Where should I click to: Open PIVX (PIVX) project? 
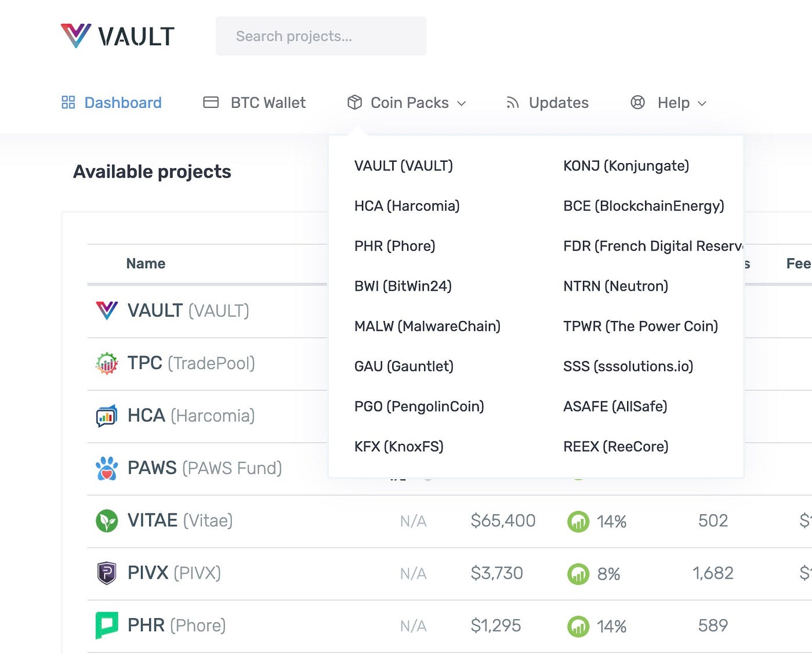pyautogui.click(x=175, y=573)
